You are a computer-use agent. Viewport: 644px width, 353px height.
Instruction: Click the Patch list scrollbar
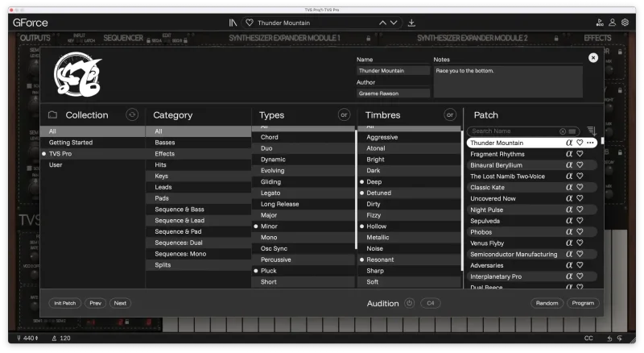click(x=602, y=141)
